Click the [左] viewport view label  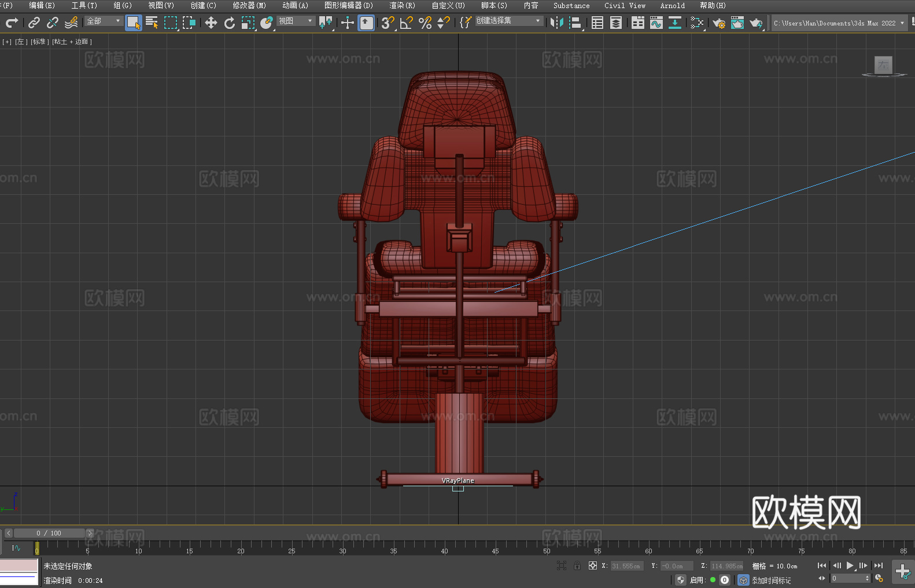(21, 42)
